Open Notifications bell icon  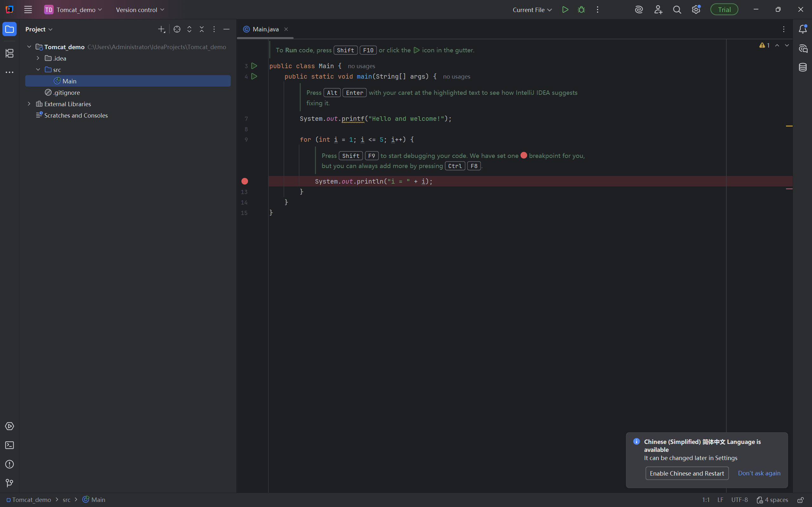tap(802, 29)
